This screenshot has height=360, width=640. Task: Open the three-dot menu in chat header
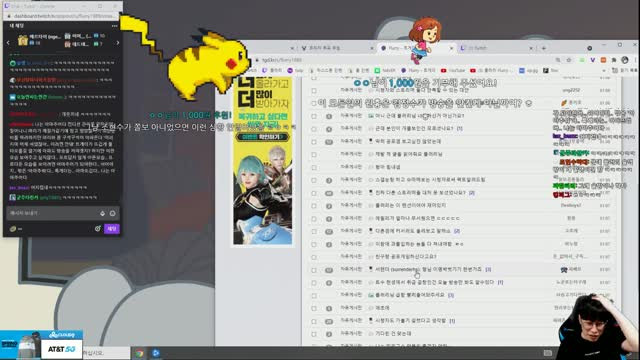point(115,26)
